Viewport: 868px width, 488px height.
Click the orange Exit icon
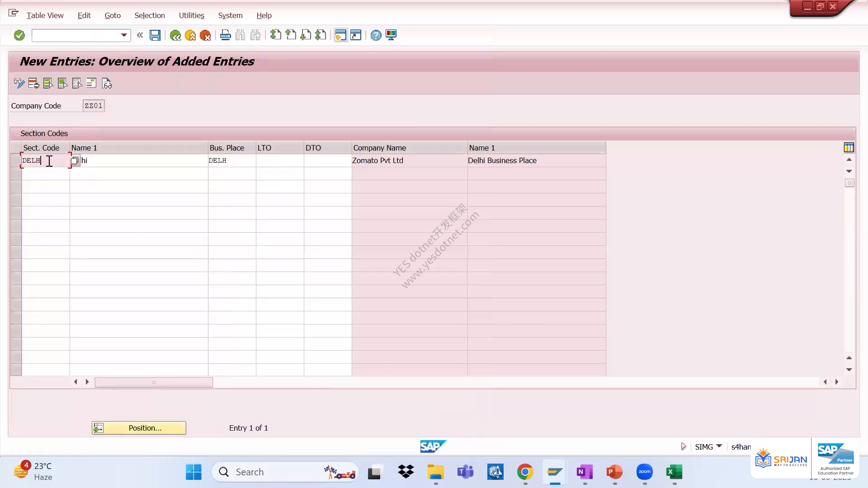point(190,35)
